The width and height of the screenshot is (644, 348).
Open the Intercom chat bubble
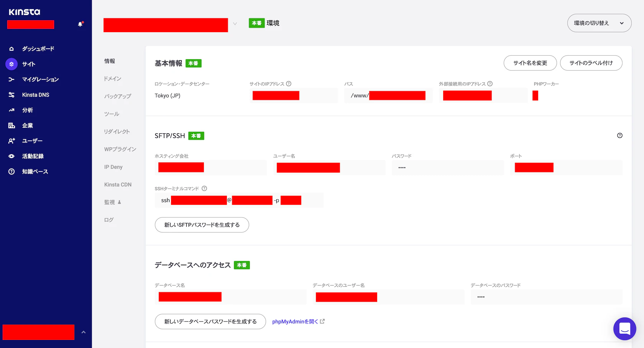tap(624, 329)
